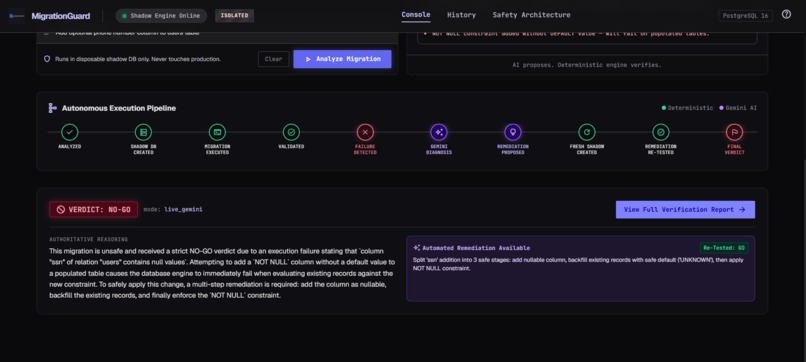The width and height of the screenshot is (806, 362).
Task: Click the MigrationGuard title text
Action: [x=61, y=16]
